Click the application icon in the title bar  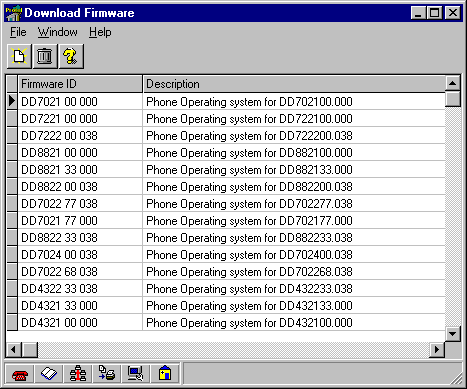[x=14, y=13]
